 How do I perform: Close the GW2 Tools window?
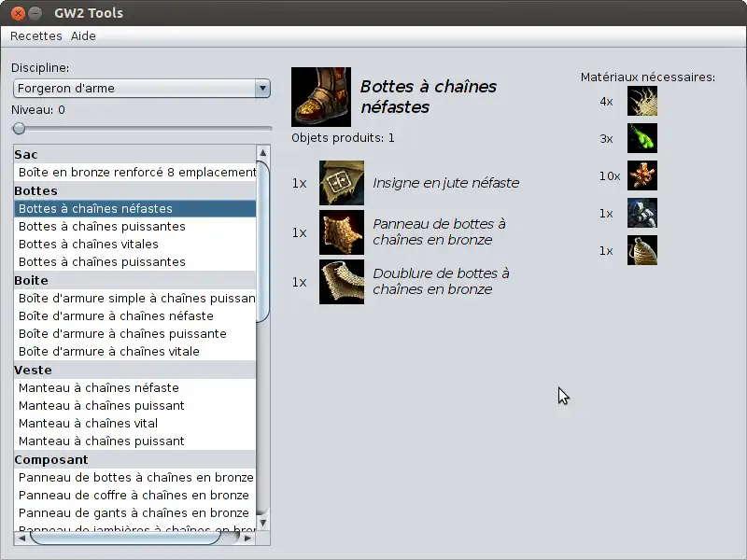[x=18, y=13]
